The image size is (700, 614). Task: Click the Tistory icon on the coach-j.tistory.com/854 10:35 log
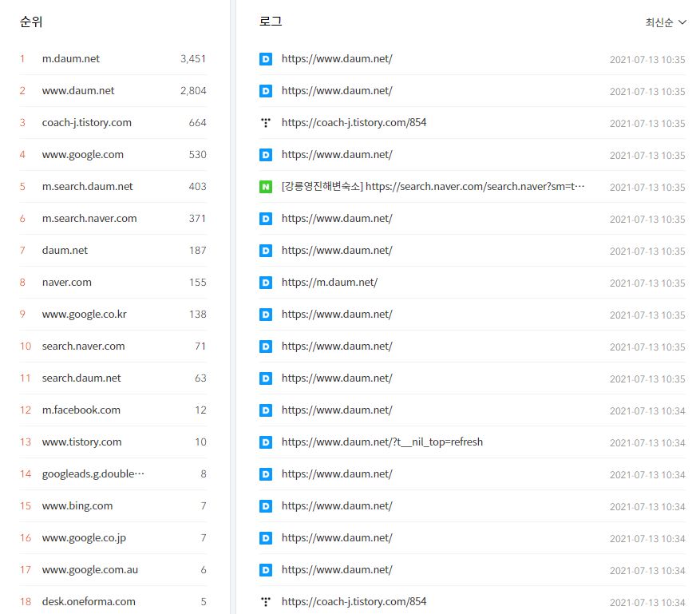point(266,123)
